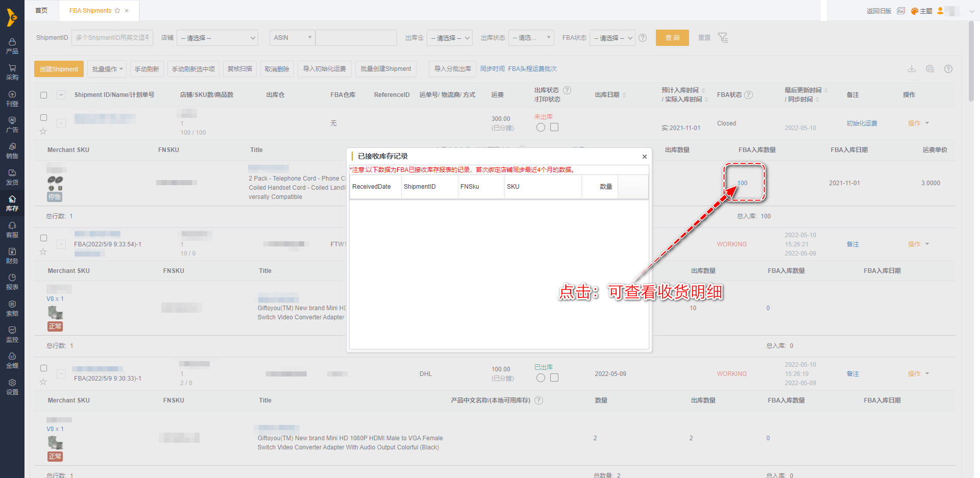Click the orange 查询 search button

(672, 38)
